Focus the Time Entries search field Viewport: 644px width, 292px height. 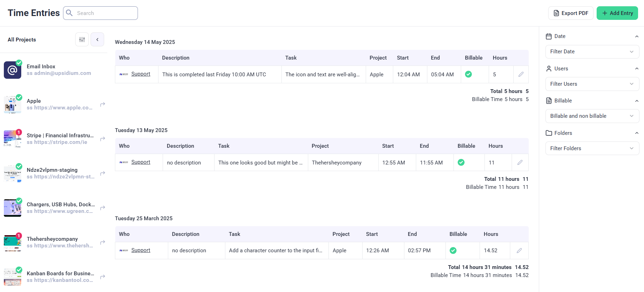click(104, 13)
